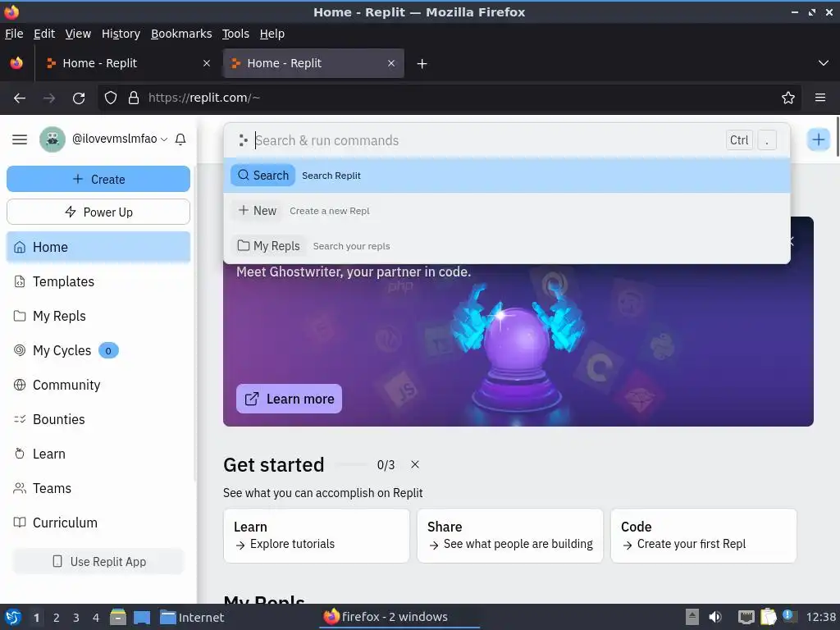
Task: Click the tracking protection shield icon
Action: [x=111, y=98]
